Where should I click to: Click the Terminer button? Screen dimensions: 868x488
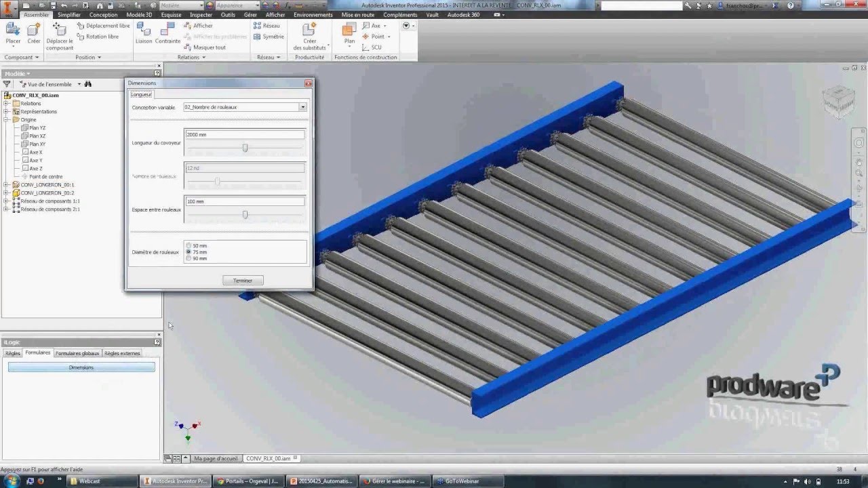[x=243, y=281]
